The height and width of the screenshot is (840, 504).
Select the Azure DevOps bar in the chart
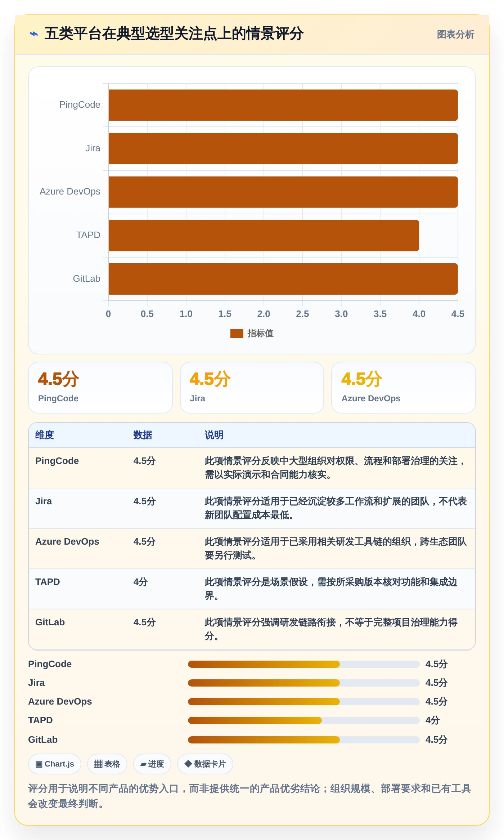coord(283,192)
